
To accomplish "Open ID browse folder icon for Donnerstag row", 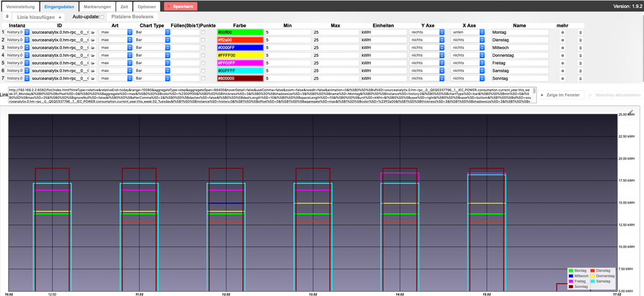I will (x=92, y=55).
